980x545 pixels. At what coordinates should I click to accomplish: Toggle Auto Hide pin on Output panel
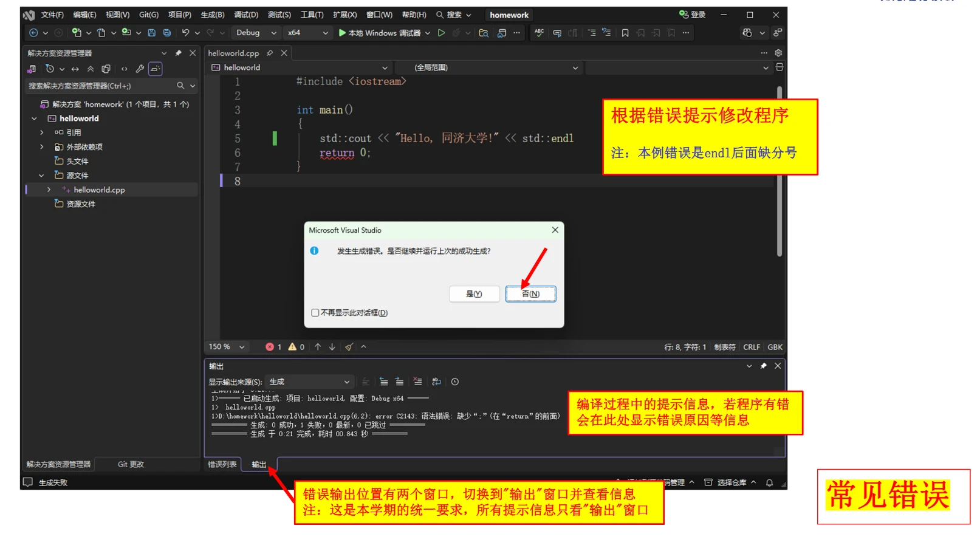click(763, 366)
